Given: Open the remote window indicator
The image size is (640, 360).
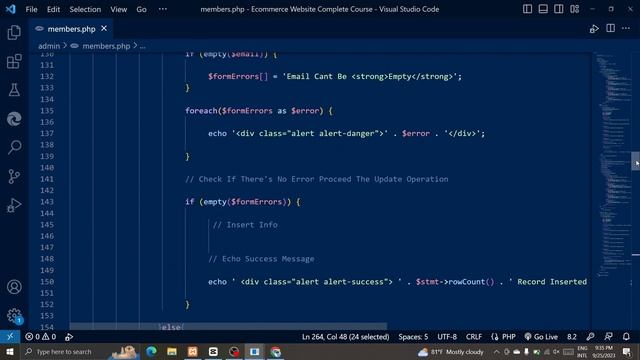Looking at the screenshot, I should (x=10, y=337).
